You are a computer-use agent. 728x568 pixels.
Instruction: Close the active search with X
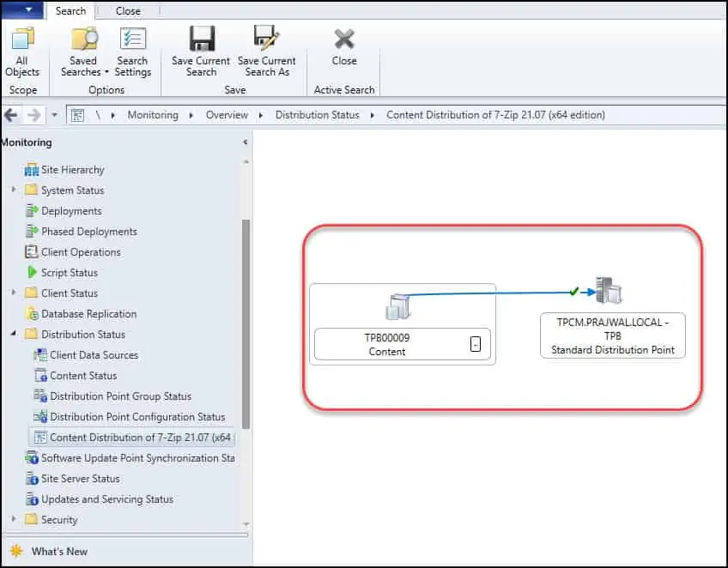(344, 40)
